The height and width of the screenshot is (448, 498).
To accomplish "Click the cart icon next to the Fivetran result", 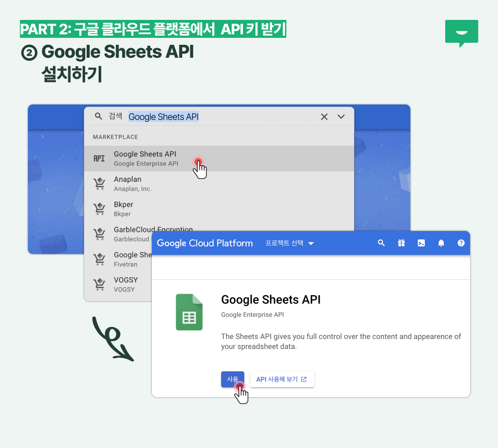I will pos(100,259).
